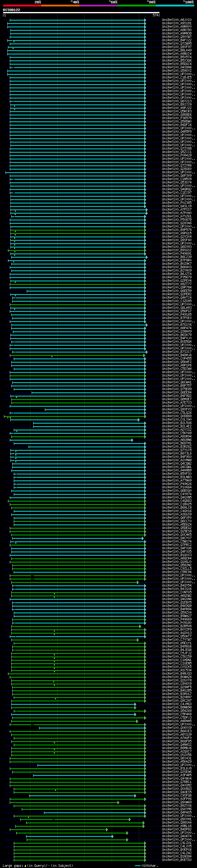Select the UniRef100_A7PSS7 label
Screen dimensions: 197x868
(177, 210)
